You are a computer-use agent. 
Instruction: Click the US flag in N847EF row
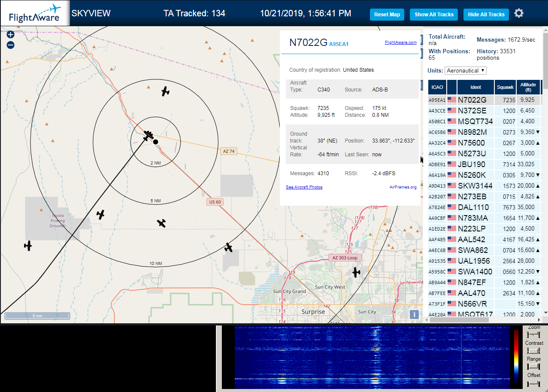pyautogui.click(x=452, y=282)
